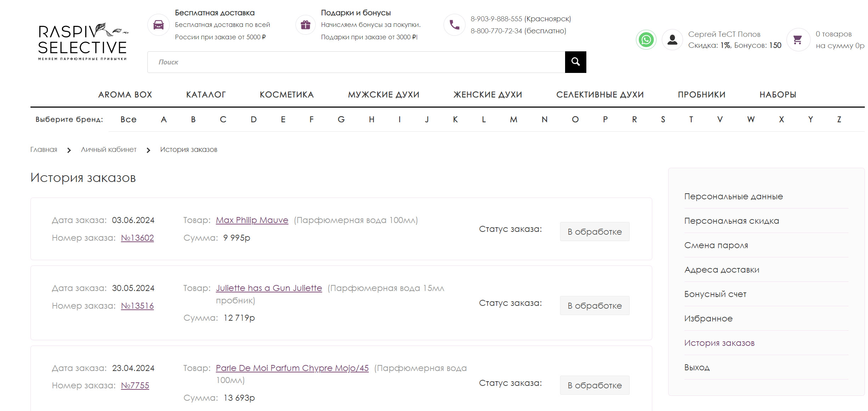This screenshot has height=411, width=868.
Task: Open Parle De Moi Parfum Chypre Mojo/45
Action: (292, 368)
